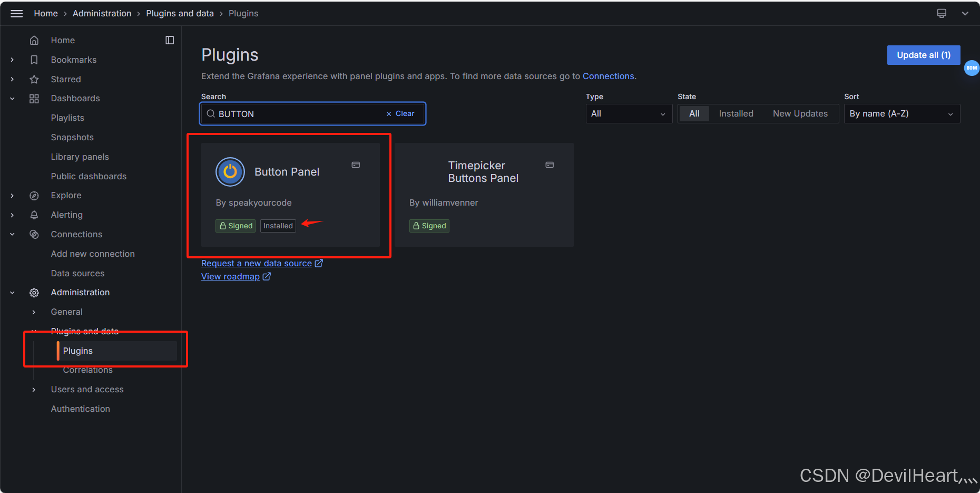Screen dimensions: 980x493
Task: Click the Alerting bell icon
Action: coord(34,215)
